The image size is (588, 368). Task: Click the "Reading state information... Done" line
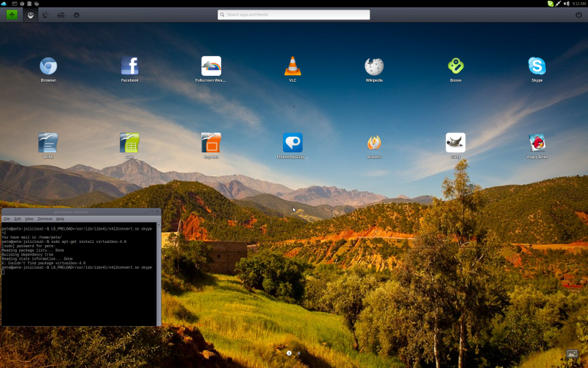[37, 259]
